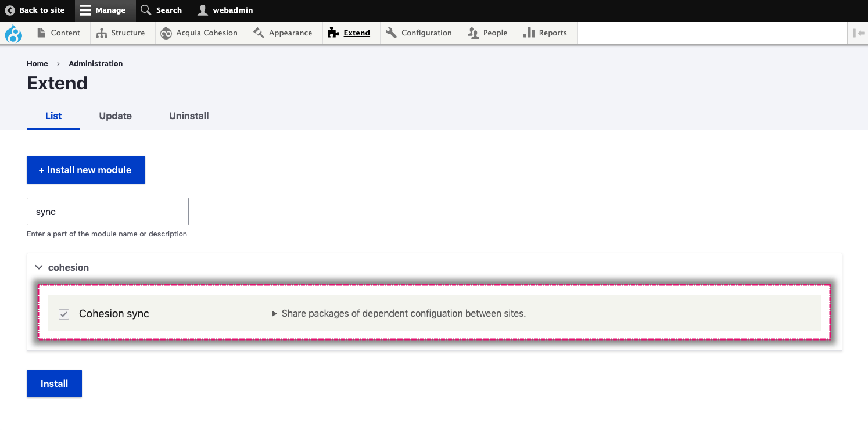Click the Manage toolbar label
Image resolution: width=868 pixels, height=430 pixels.
point(110,10)
